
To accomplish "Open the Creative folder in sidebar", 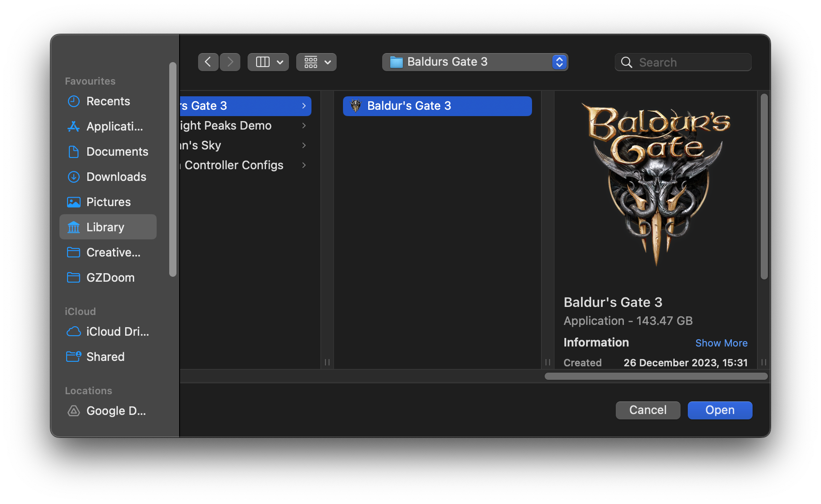I will tap(108, 252).
